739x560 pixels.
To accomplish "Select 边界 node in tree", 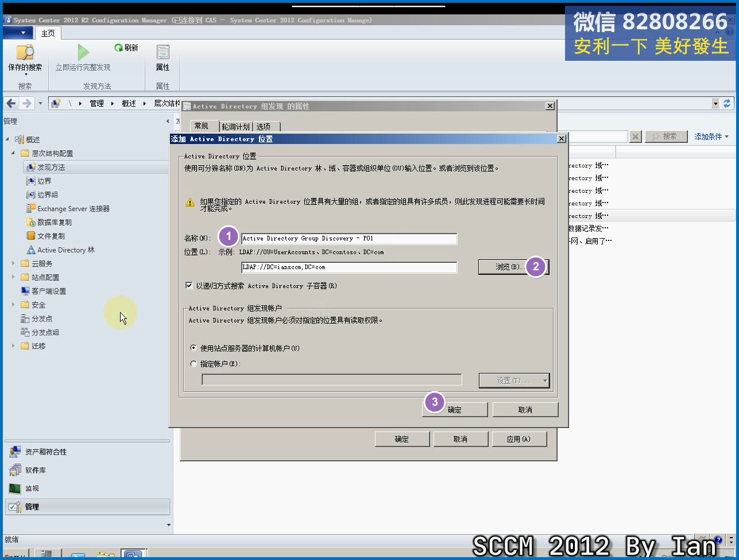I will tap(44, 181).
